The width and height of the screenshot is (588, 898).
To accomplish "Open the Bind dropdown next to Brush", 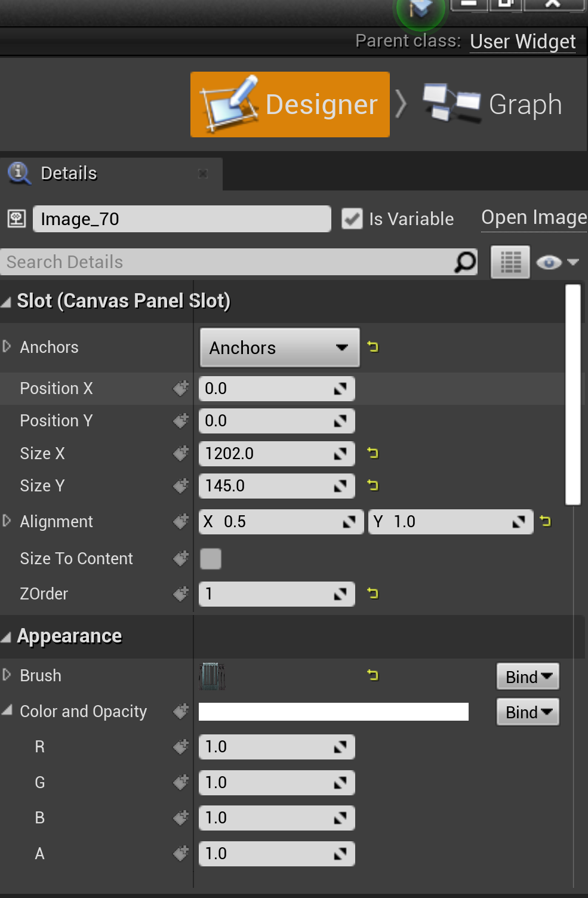I will 527,676.
